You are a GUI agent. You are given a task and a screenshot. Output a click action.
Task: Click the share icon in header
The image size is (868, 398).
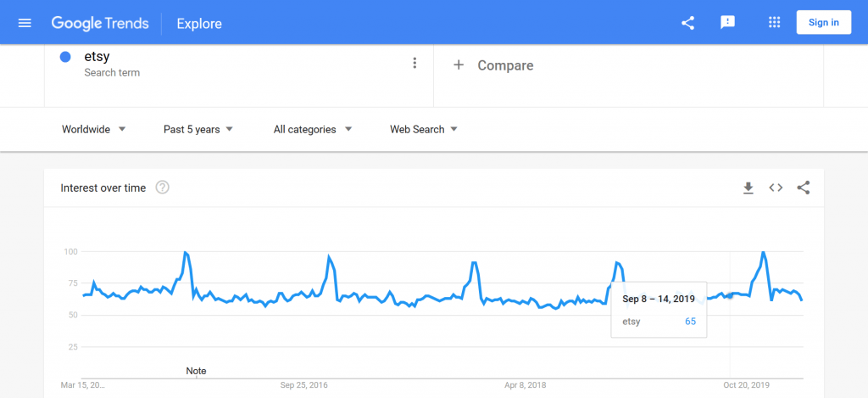tap(687, 23)
